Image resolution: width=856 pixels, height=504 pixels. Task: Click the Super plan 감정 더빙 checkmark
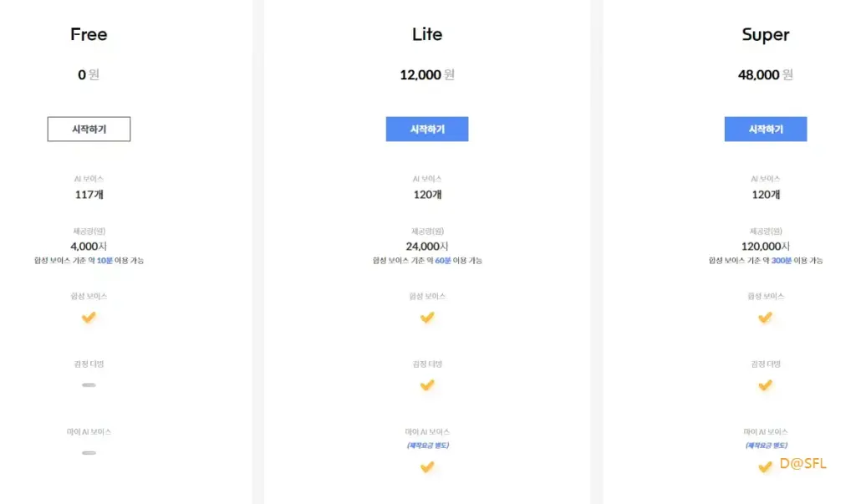(x=766, y=385)
